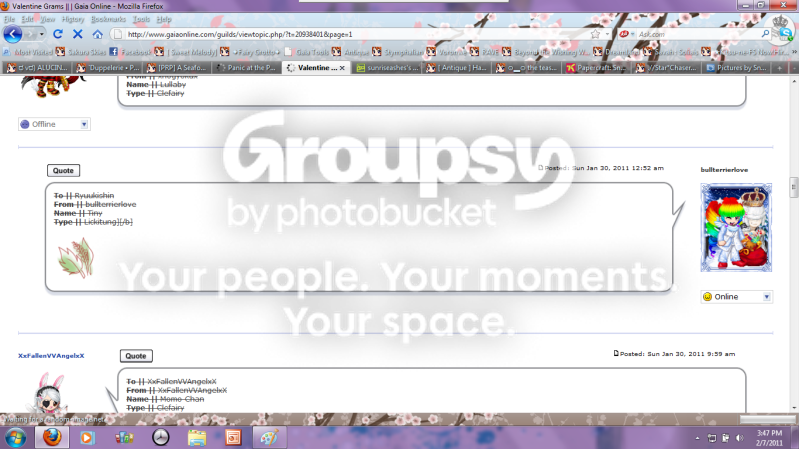The height and width of the screenshot is (449, 799).
Task: Open the file explorer folder taskbar icon
Action: (x=197, y=438)
